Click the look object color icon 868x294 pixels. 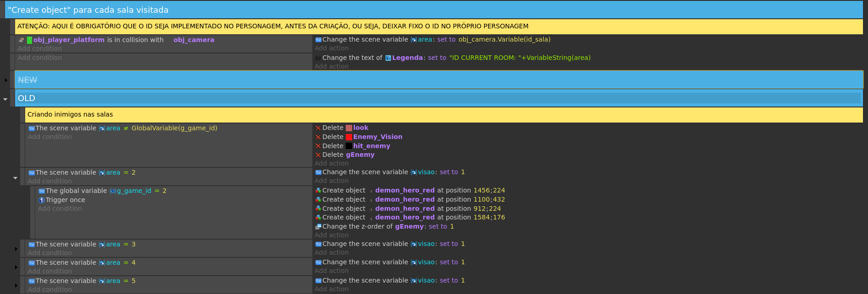tap(349, 128)
